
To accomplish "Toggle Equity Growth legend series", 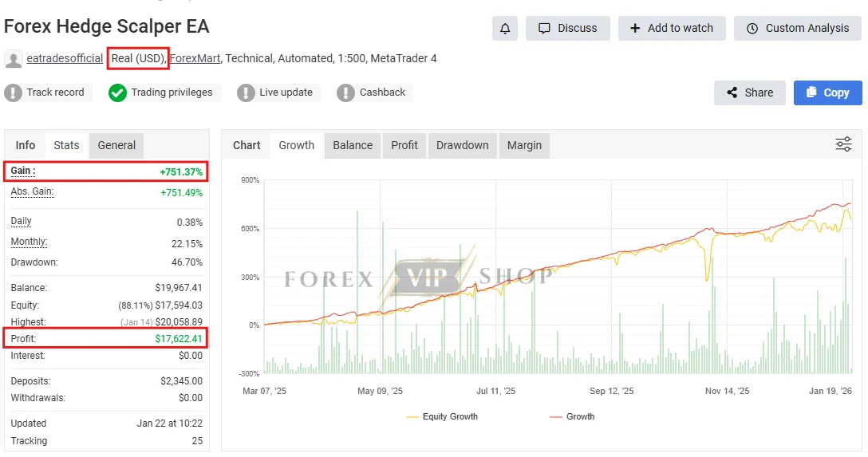I will pyautogui.click(x=442, y=416).
